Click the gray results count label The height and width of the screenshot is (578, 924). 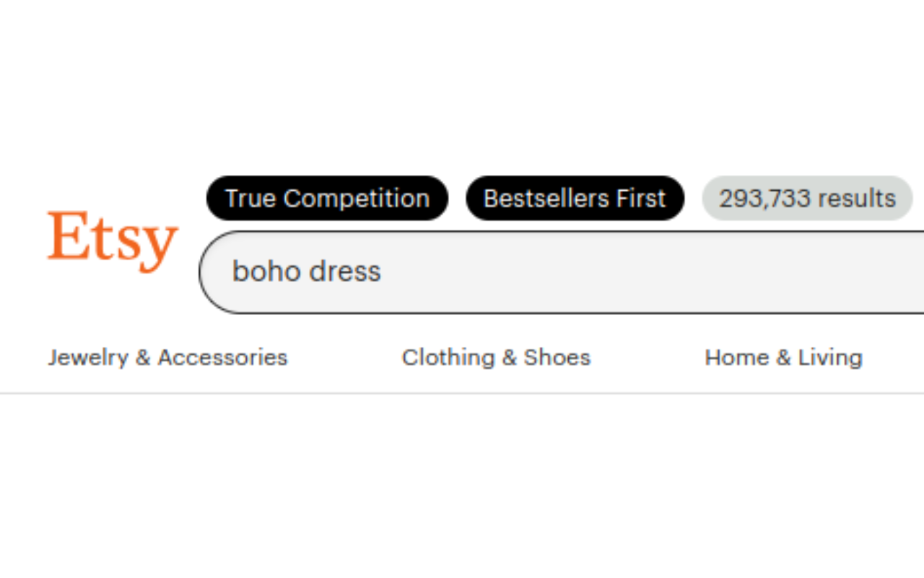coord(807,198)
